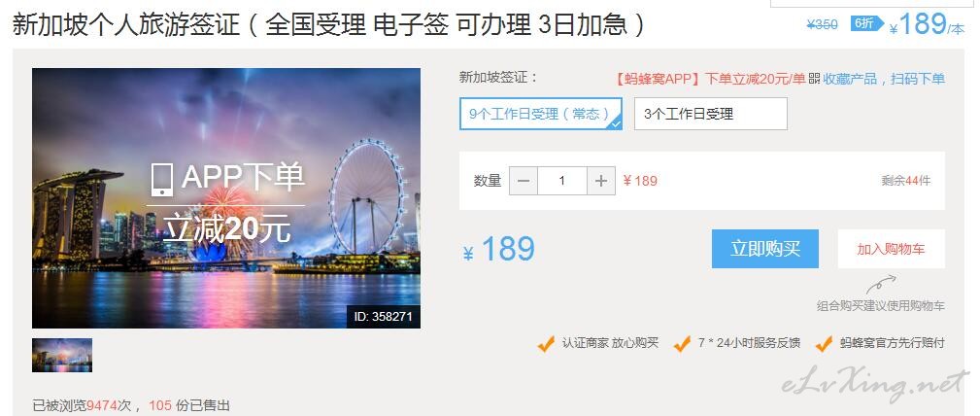Click the ID: 358271 label on the image
Screen dimensions: 980x416
tap(383, 317)
